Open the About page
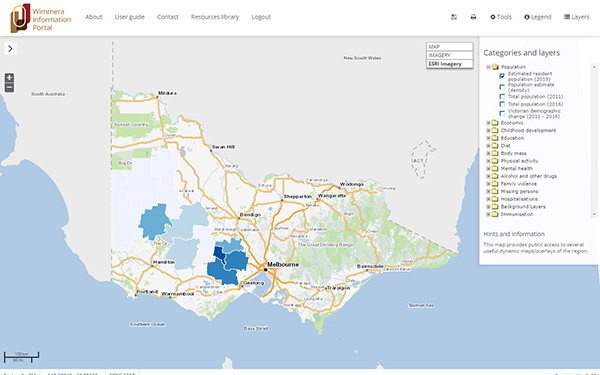 pyautogui.click(x=94, y=17)
